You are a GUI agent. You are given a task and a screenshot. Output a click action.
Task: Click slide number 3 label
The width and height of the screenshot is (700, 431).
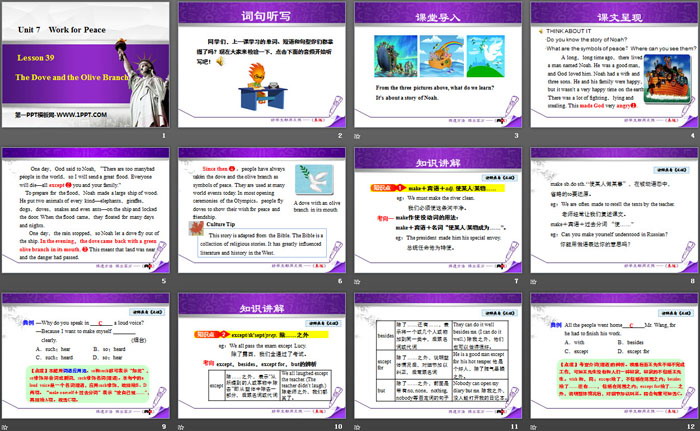click(x=517, y=135)
